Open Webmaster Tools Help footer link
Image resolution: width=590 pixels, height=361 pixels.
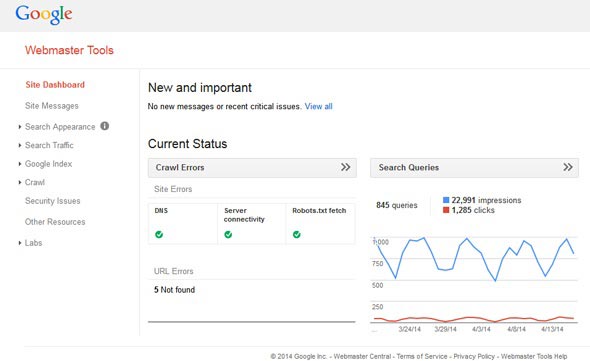point(534,356)
